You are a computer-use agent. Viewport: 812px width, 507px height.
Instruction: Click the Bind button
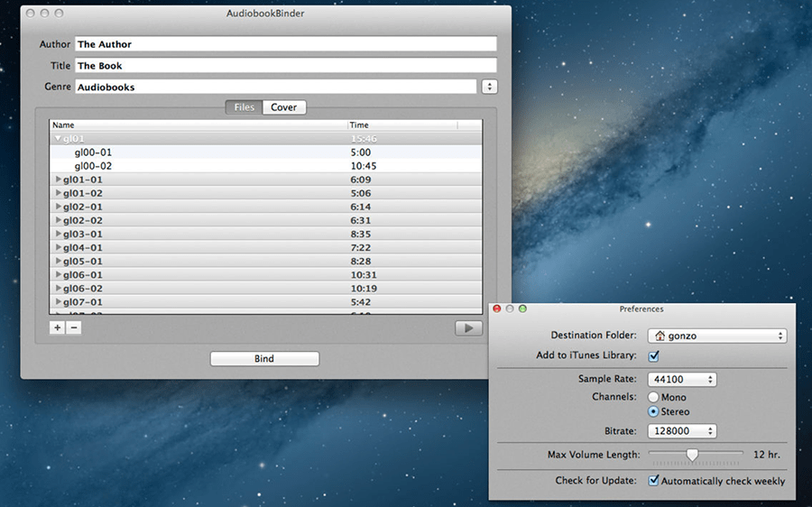point(264,359)
